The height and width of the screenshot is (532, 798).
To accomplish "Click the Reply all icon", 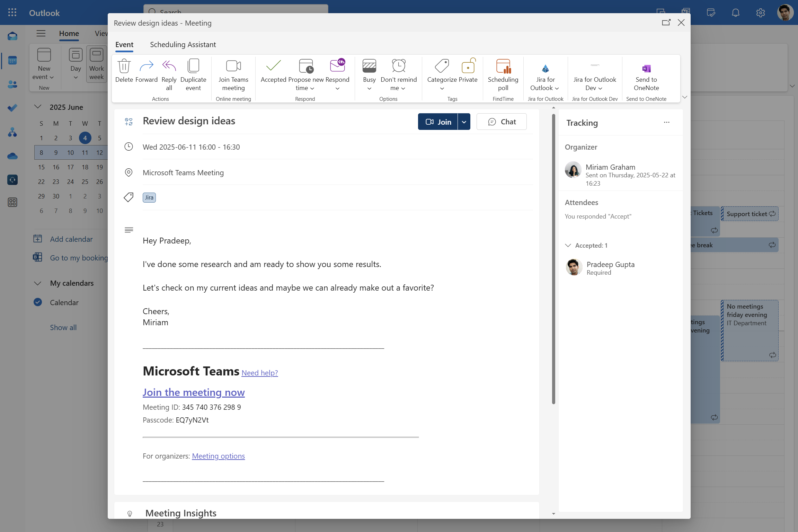I will pos(169,66).
